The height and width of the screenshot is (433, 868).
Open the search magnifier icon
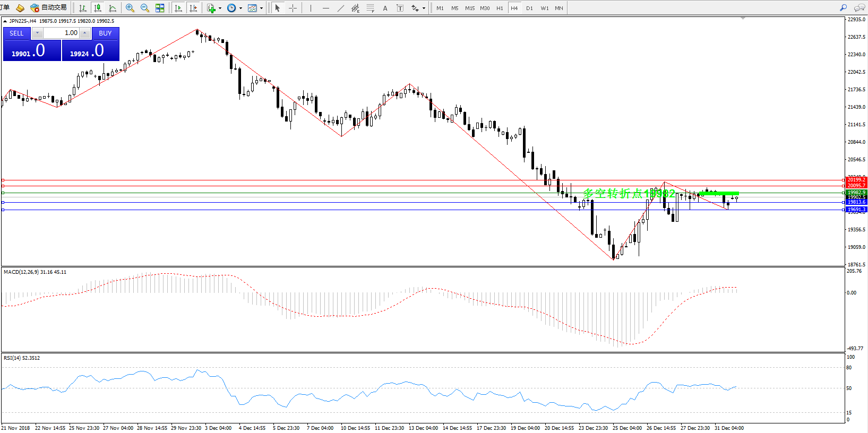(x=843, y=8)
